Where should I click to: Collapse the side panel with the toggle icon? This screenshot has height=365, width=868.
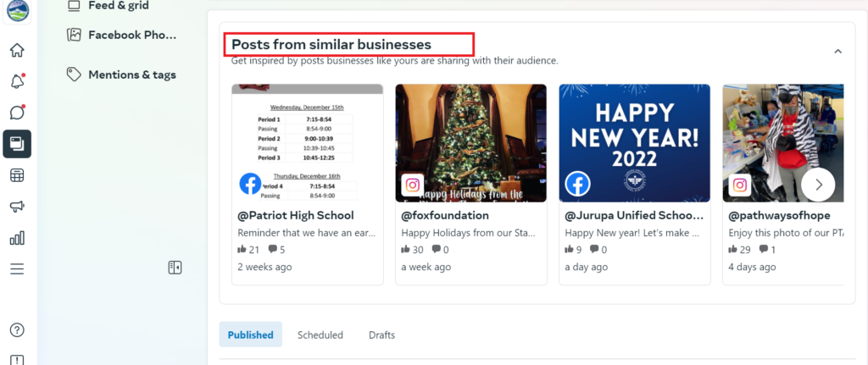(175, 268)
